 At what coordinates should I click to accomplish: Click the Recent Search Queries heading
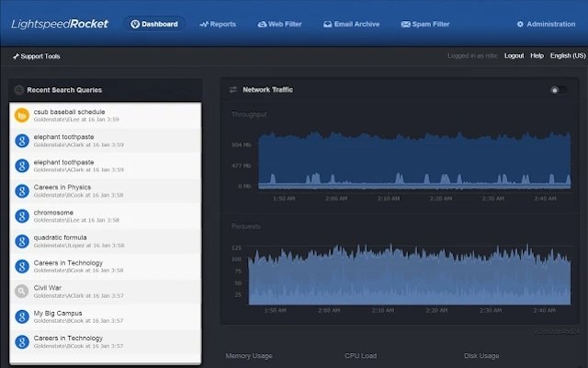point(64,90)
